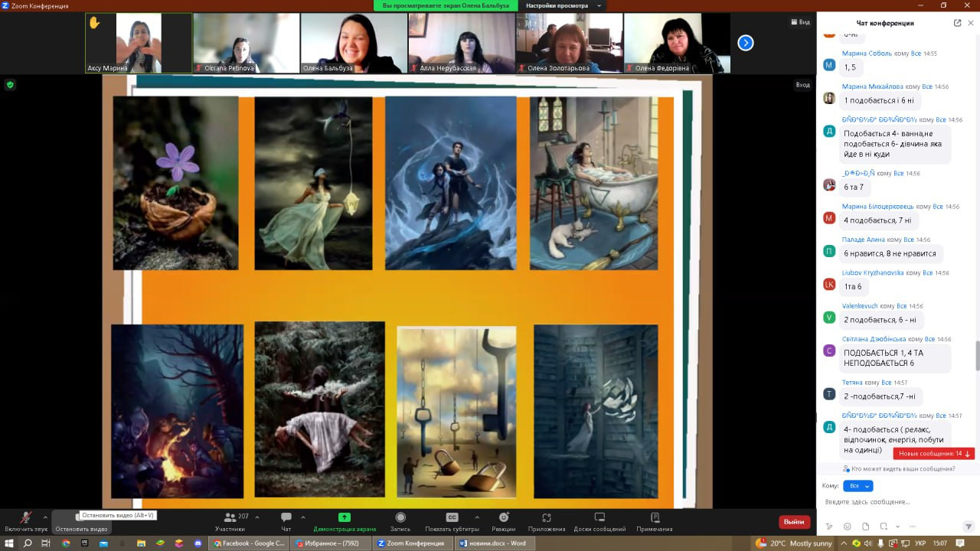
Task: Stop video with Остановить видео button
Action: 81,523
